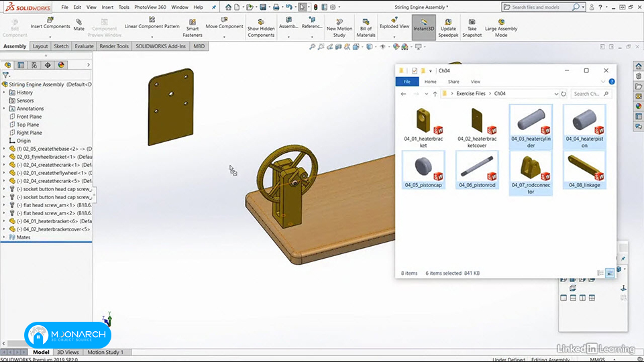This screenshot has height=362, width=644.
Task: Expand Mates folder in tree
Action: pos(4,237)
